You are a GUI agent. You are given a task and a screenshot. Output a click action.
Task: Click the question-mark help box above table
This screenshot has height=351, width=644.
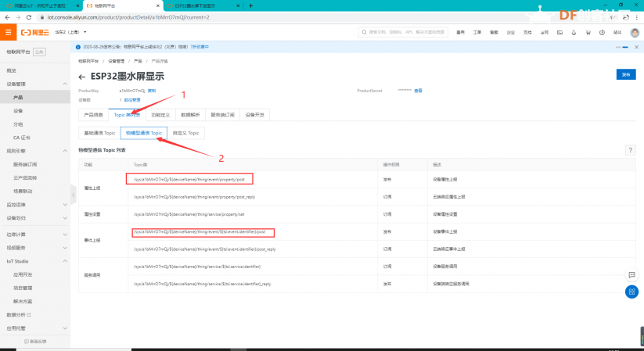click(x=630, y=150)
